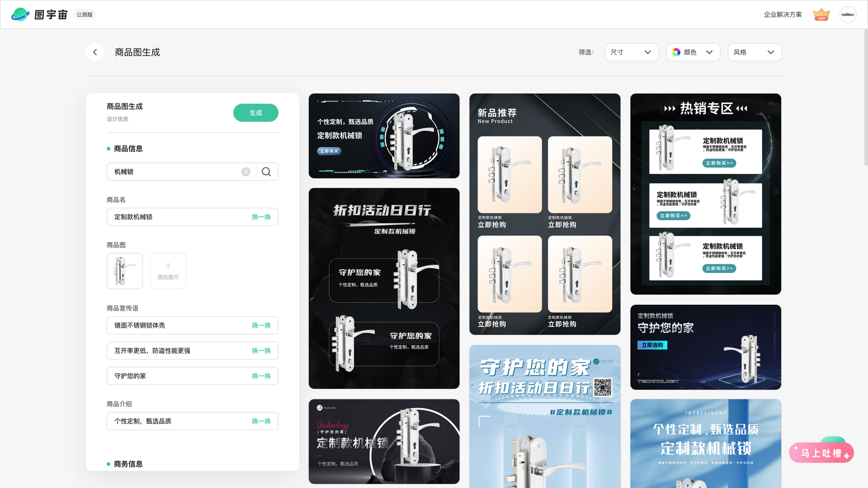
Task: Click the 公测版 badge
Action: coord(84,14)
